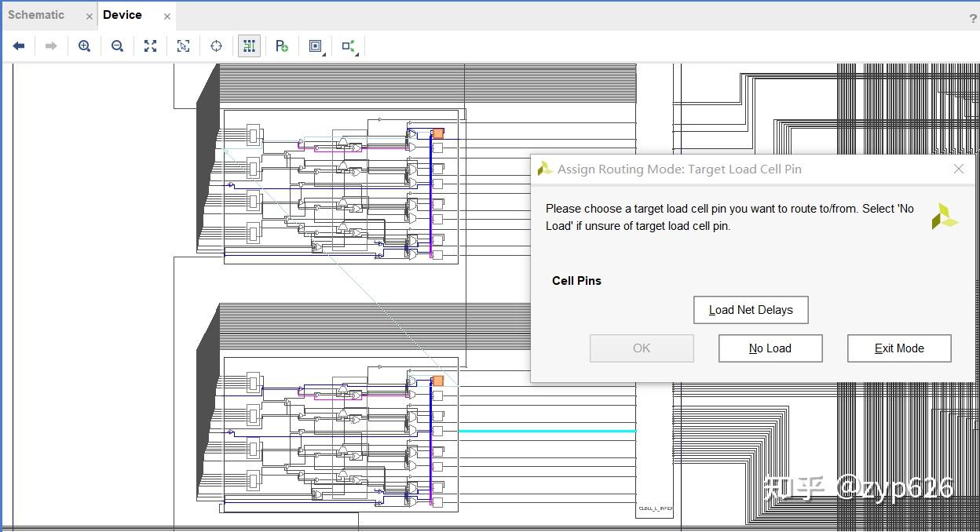
Task: Click the Auto-fit Selection crosshair icon
Action: [x=217, y=46]
